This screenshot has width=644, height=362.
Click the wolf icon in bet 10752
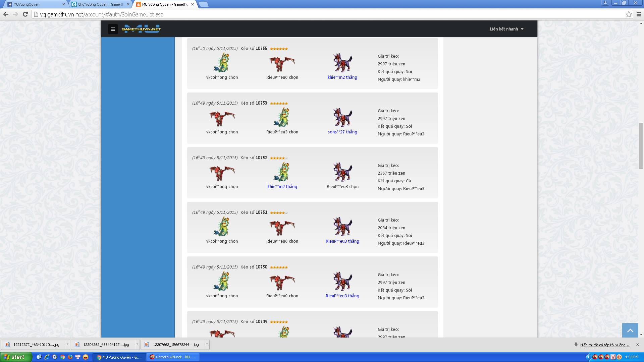(x=342, y=172)
